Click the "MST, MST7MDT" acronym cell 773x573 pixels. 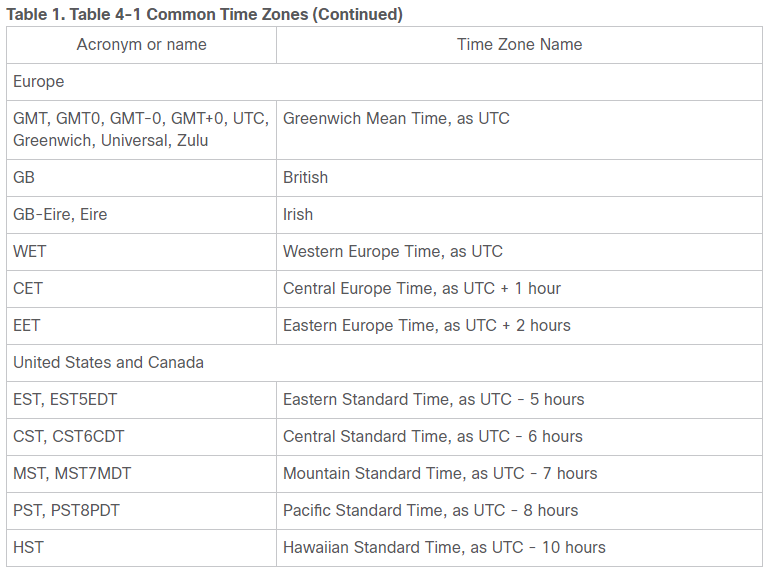point(71,473)
